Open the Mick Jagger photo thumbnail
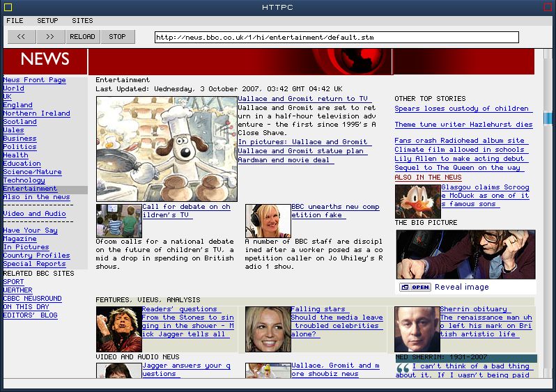This screenshot has height=392, width=556. pyautogui.click(x=119, y=329)
